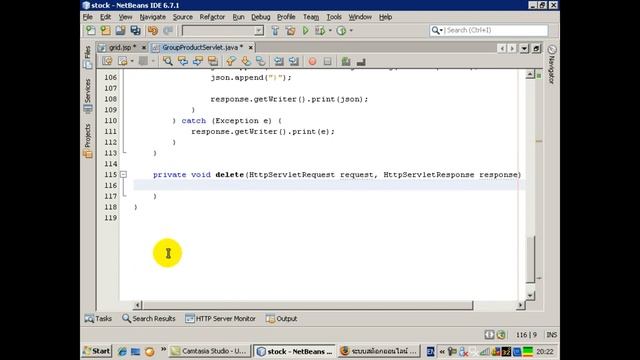Open the Debug menu

pyautogui.click(x=260, y=17)
